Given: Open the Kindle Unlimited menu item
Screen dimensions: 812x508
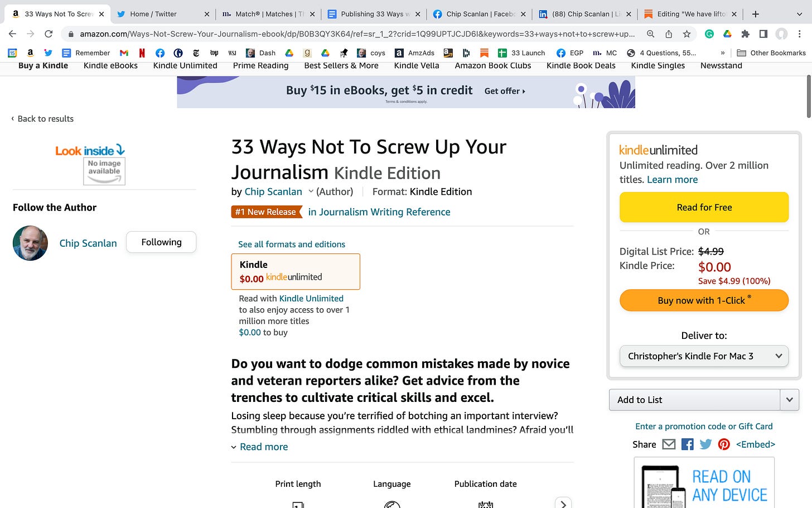Looking at the screenshot, I should click(x=185, y=65).
